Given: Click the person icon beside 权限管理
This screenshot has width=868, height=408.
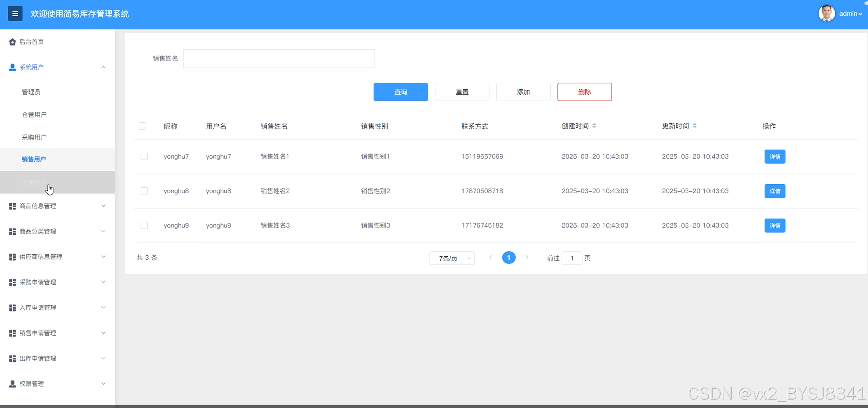Looking at the screenshot, I should [13, 384].
